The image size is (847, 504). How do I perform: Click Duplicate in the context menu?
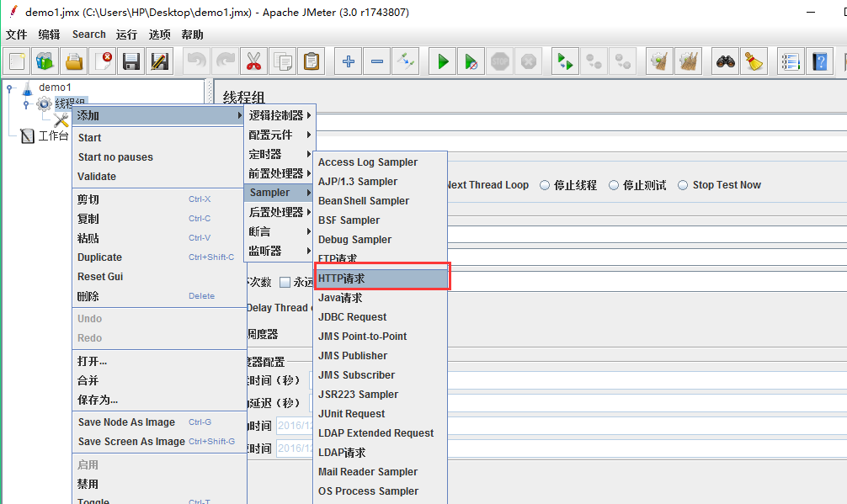(x=158, y=257)
